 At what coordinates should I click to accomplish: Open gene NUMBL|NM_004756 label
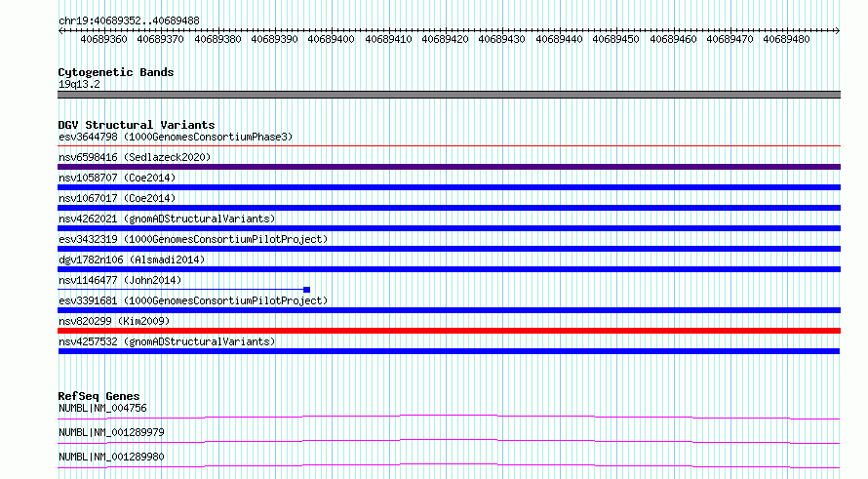pos(102,408)
